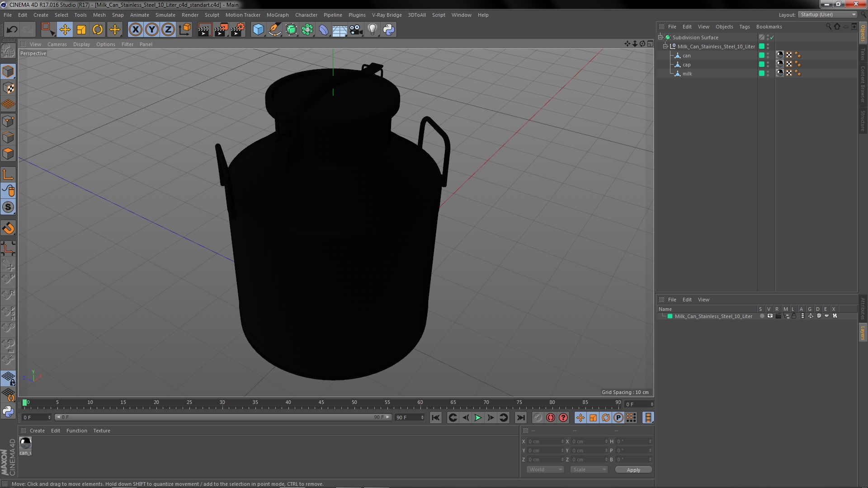868x488 pixels.
Task: Switch to Texture mode in left sidebar
Action: pos(8,88)
